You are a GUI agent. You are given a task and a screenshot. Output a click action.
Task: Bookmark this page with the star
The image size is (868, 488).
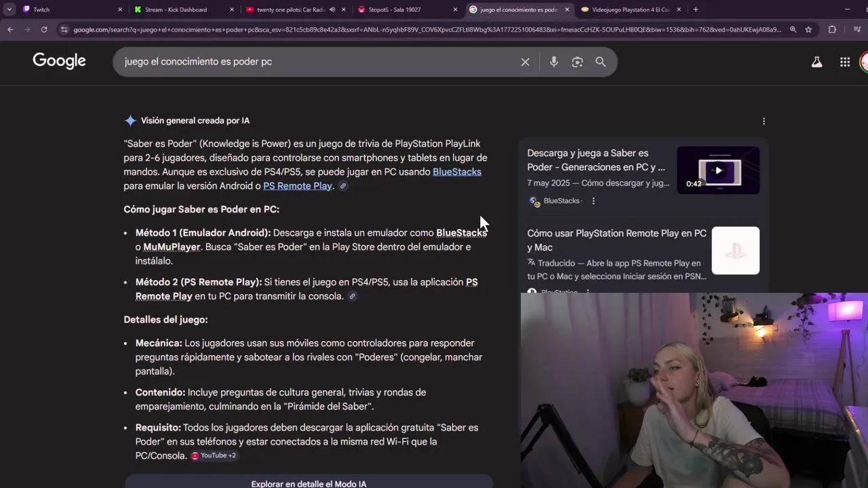pos(808,30)
